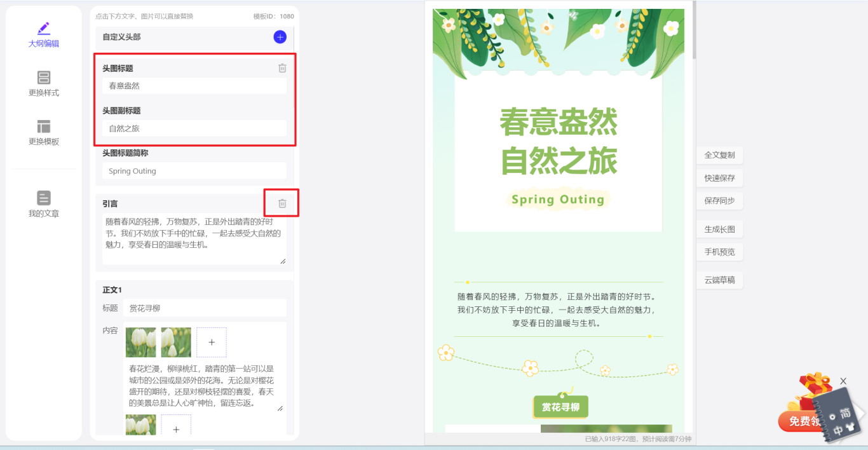The width and height of the screenshot is (868, 450).
Task: Click the 引言 introduction text area
Action: pyautogui.click(x=194, y=239)
